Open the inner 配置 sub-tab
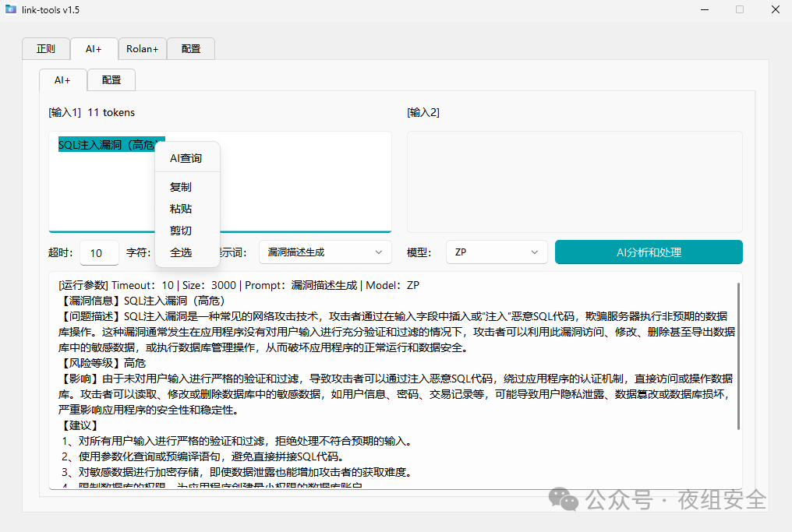The height and width of the screenshot is (532, 792). (111, 80)
